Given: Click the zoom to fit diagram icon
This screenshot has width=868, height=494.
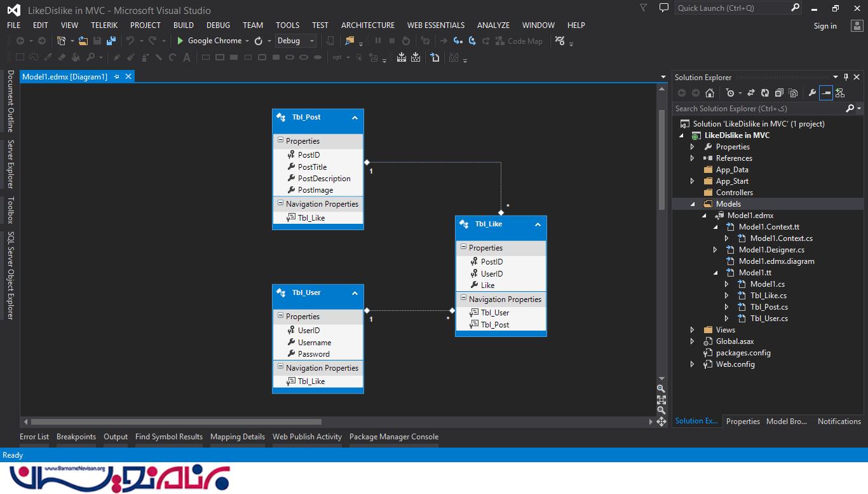Looking at the screenshot, I should [x=661, y=400].
